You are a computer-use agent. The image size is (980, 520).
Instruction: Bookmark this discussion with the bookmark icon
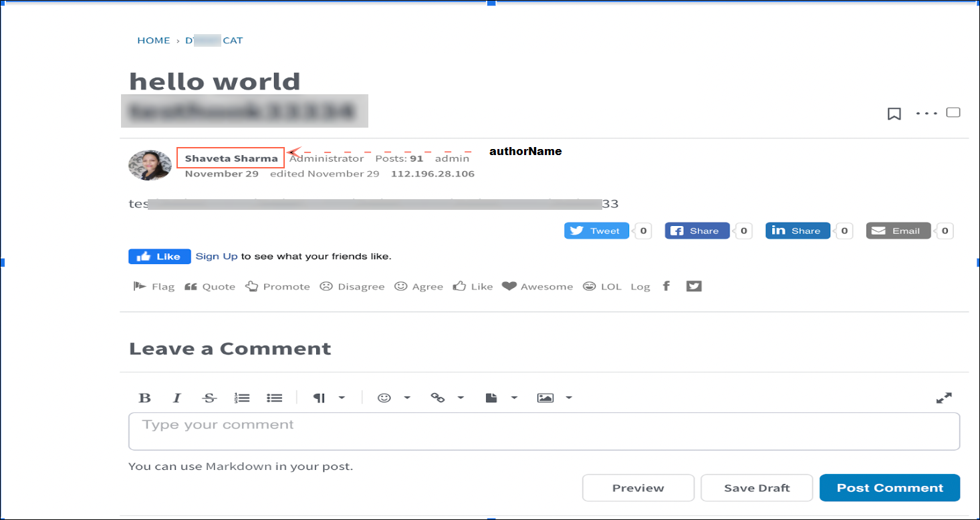click(894, 114)
